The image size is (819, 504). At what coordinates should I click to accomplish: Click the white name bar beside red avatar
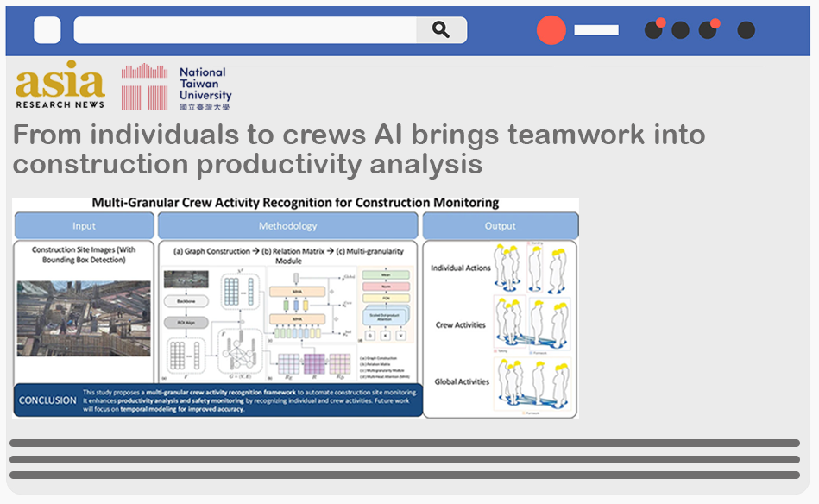click(x=596, y=30)
